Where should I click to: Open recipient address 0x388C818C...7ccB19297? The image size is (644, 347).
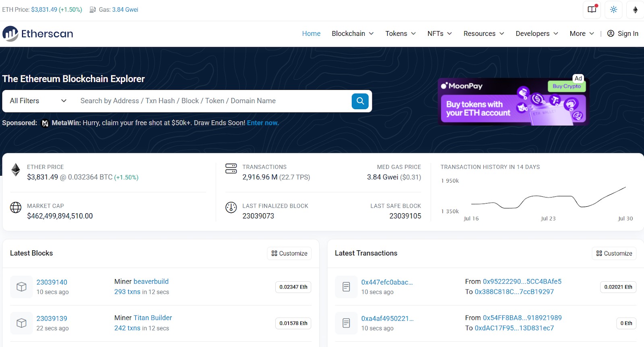coord(514,292)
